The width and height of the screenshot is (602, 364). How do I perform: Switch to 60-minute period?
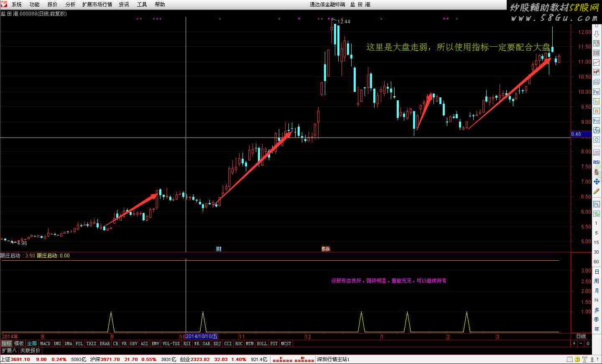point(597,262)
